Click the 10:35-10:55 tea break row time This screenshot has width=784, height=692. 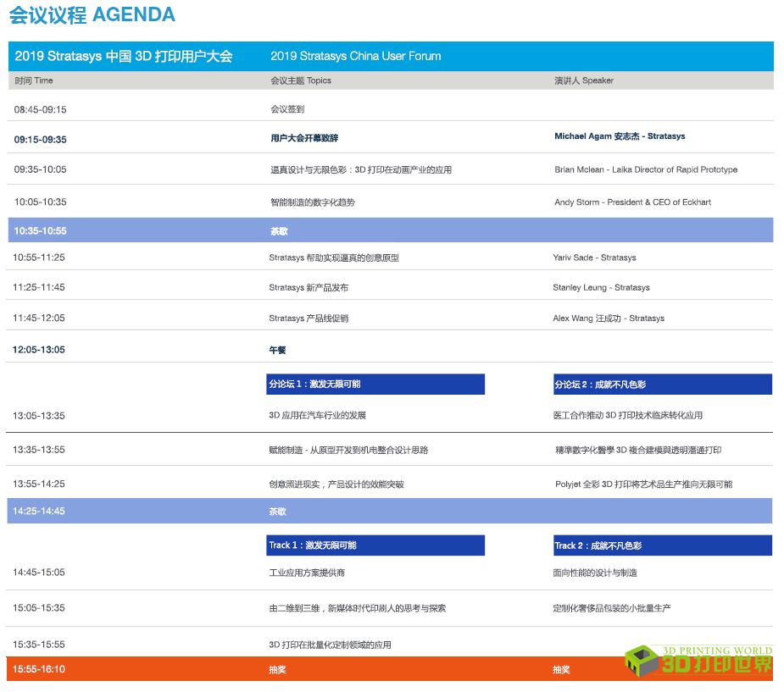40,231
